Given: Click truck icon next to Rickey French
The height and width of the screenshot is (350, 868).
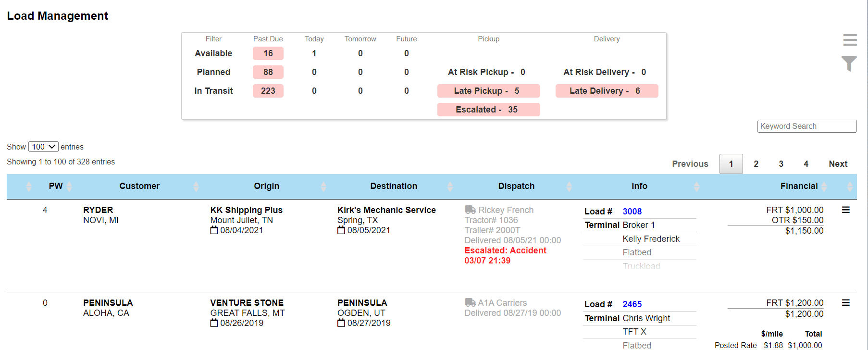Looking at the screenshot, I should (470, 210).
